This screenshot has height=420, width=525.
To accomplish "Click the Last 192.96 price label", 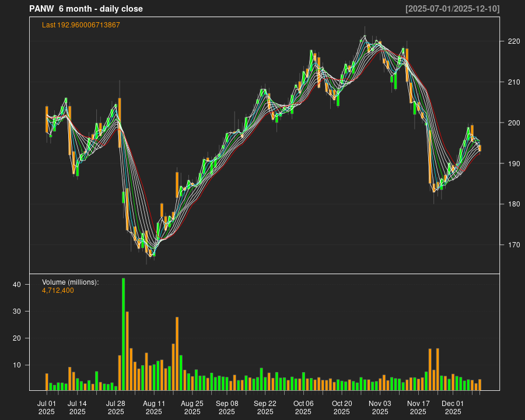I will point(81,25).
